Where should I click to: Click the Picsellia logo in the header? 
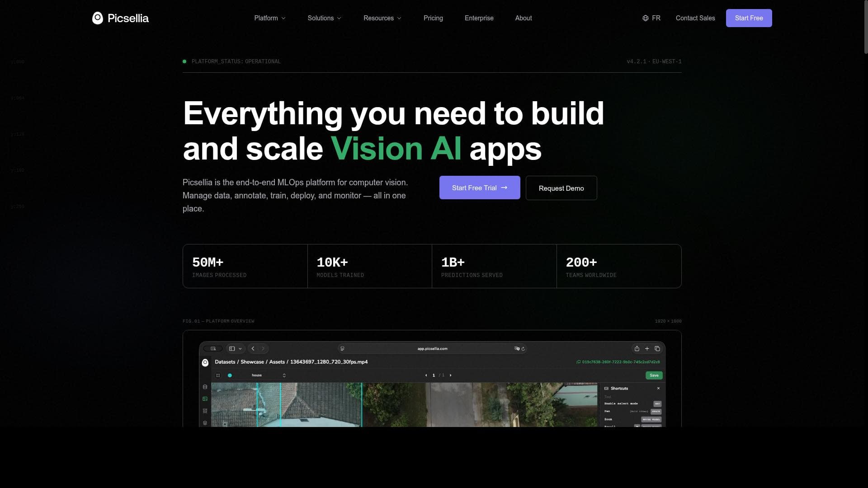click(x=120, y=18)
